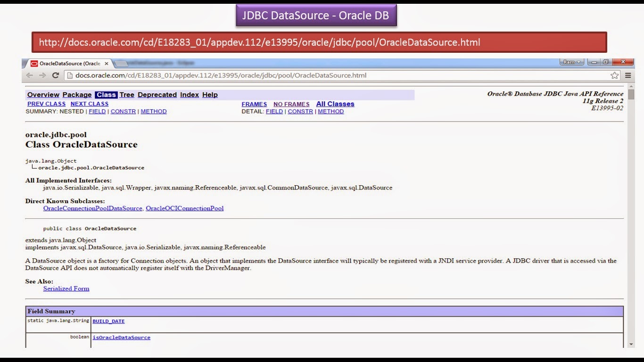644x362 pixels.
Task: Jump to METHOD in the DETAIL row
Action: (331, 111)
